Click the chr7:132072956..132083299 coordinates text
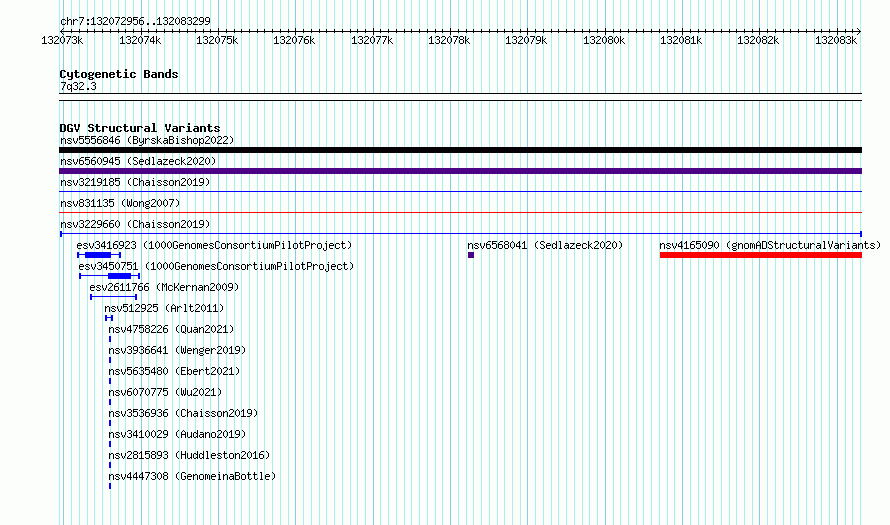This screenshot has height=525, width=890. tap(135, 21)
